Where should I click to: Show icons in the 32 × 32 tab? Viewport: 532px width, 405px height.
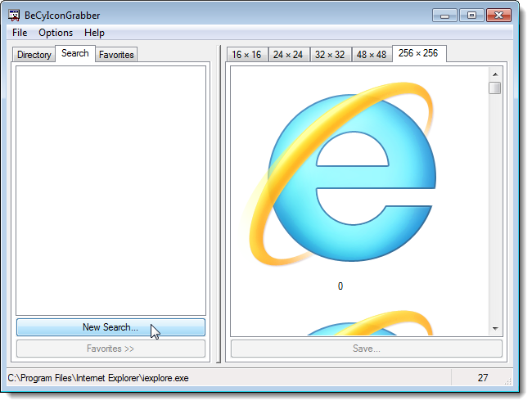pyautogui.click(x=330, y=55)
